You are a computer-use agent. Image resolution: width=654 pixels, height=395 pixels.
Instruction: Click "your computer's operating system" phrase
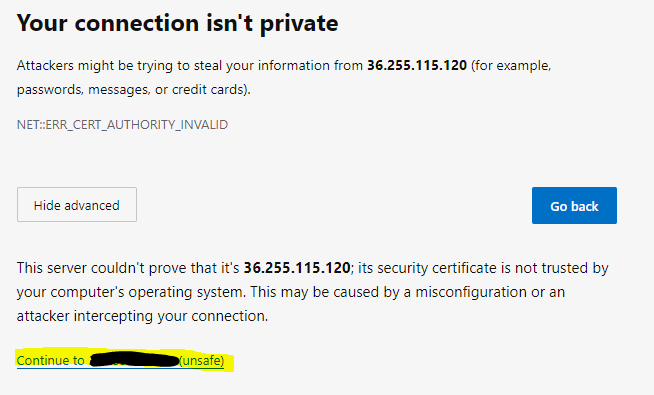point(130,292)
